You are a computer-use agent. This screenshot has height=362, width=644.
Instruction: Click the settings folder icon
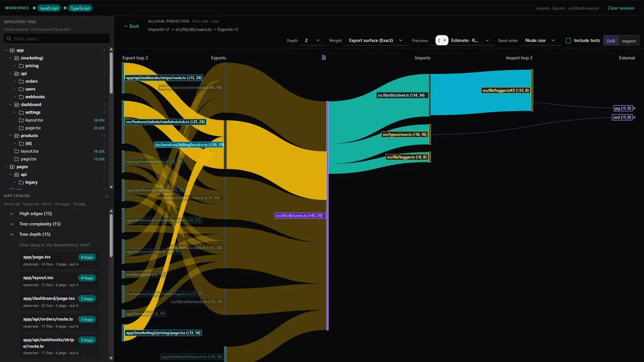click(20, 112)
